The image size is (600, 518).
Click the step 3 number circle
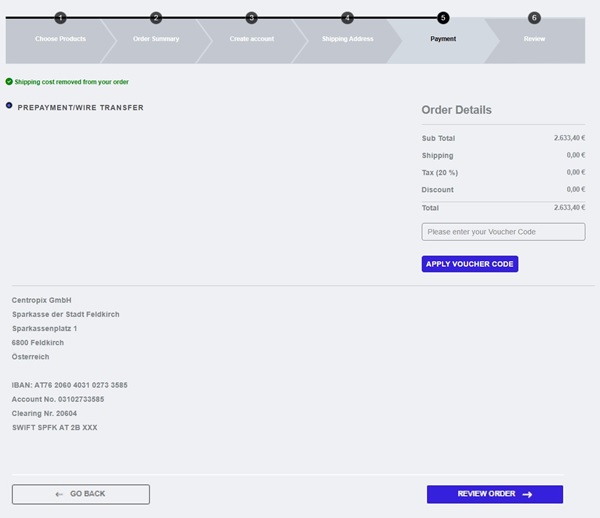pyautogui.click(x=251, y=18)
